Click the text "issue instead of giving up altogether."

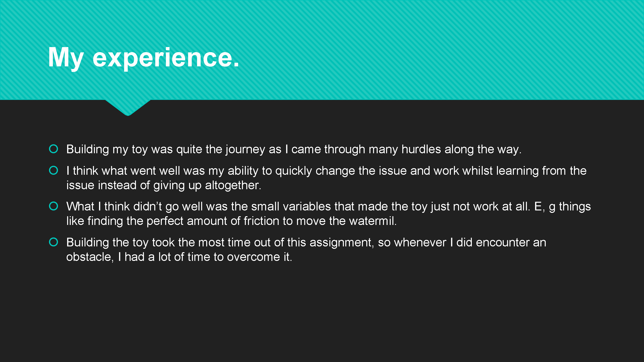coord(164,185)
